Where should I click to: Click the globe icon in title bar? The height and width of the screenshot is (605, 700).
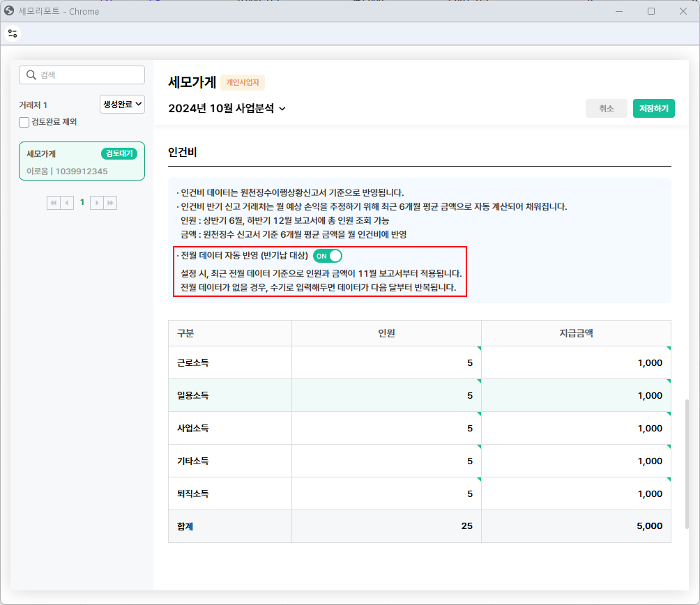10,11
